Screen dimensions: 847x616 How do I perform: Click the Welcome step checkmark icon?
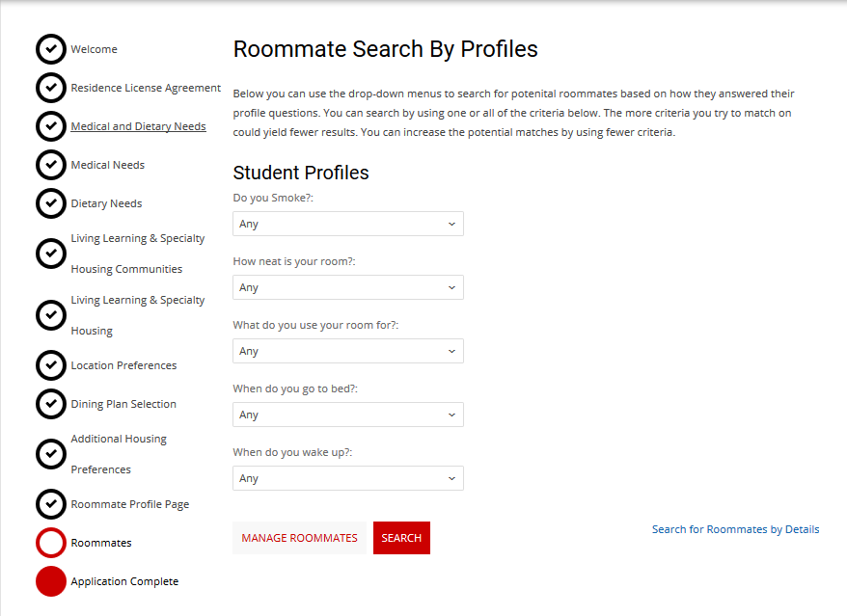click(51, 49)
